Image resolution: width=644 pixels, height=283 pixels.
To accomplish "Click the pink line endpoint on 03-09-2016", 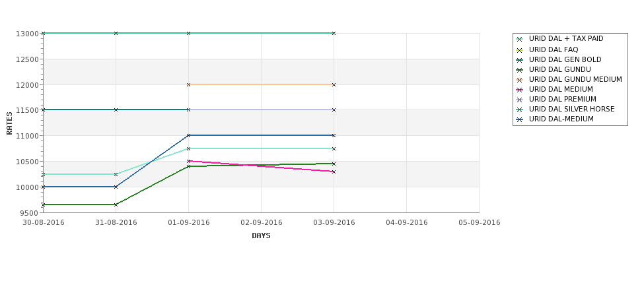I will click(334, 172).
